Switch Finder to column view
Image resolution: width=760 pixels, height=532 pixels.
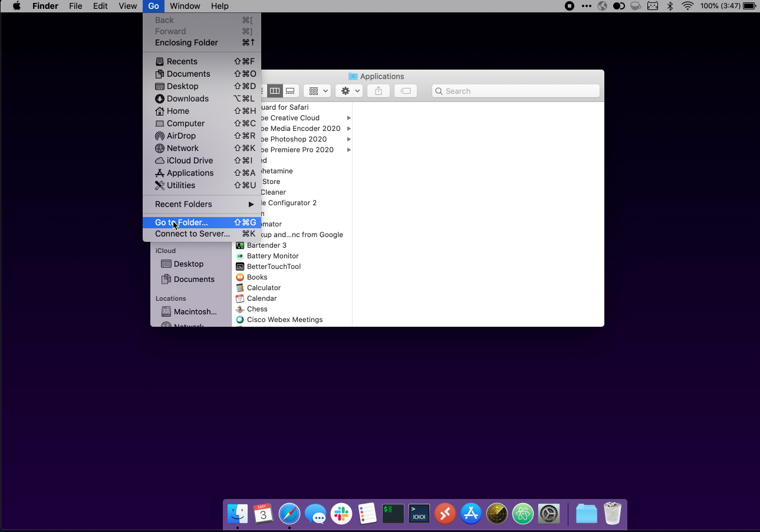[x=275, y=91]
